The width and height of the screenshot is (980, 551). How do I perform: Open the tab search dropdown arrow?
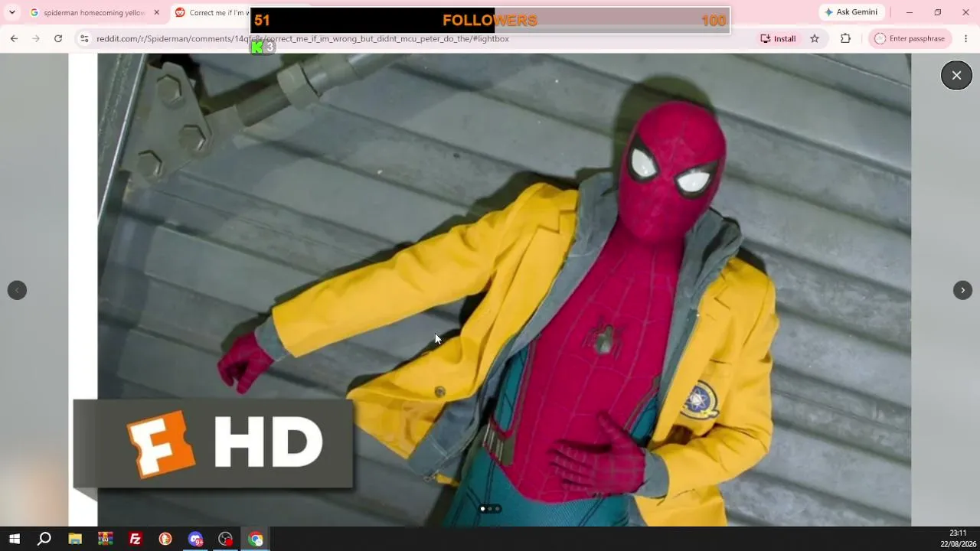point(11,12)
